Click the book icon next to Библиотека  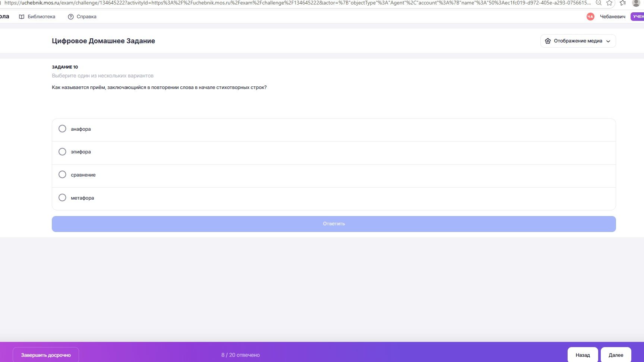point(22,17)
